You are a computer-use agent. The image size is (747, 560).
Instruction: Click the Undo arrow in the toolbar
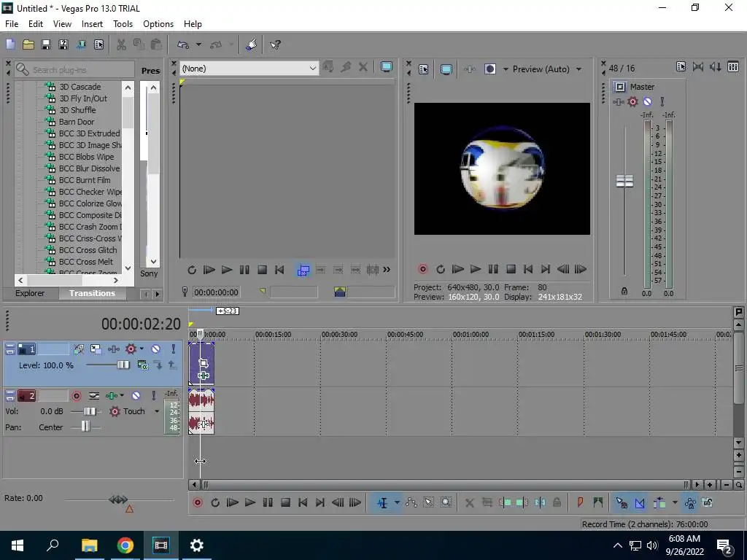[183, 44]
